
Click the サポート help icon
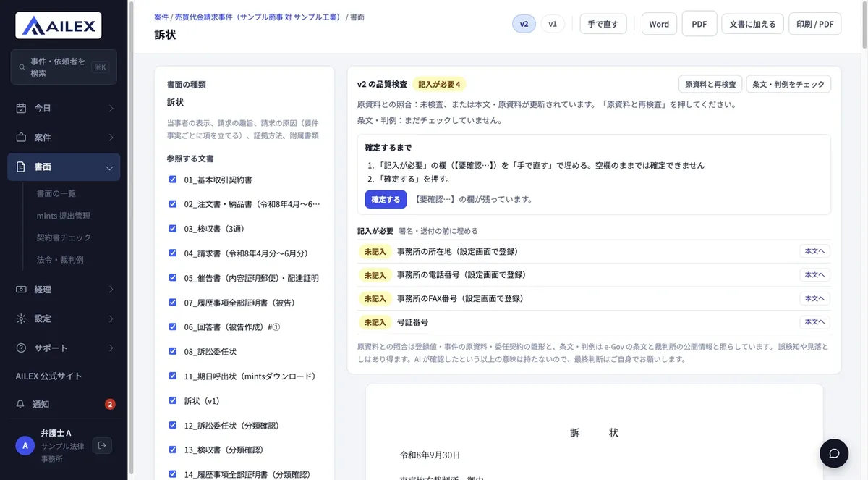21,348
